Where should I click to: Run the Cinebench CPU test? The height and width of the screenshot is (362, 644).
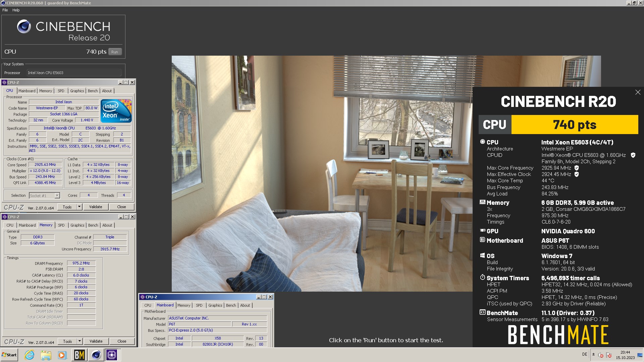click(x=115, y=52)
